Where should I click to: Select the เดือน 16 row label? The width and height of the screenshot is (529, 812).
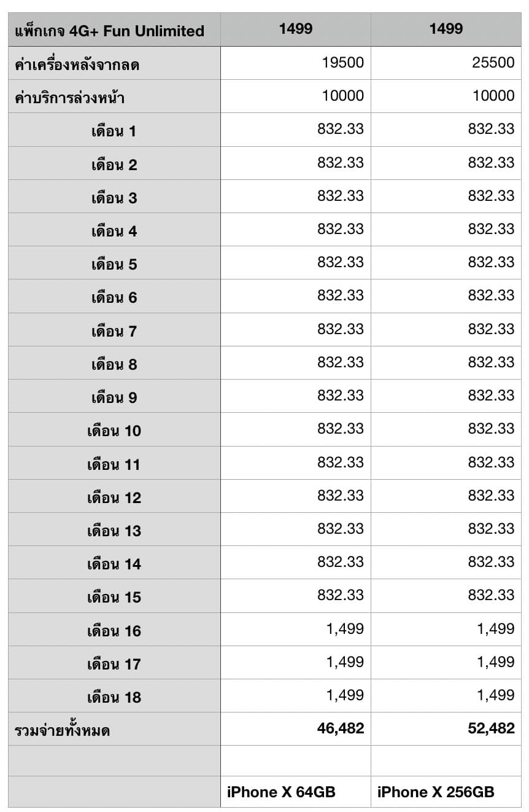point(114,631)
